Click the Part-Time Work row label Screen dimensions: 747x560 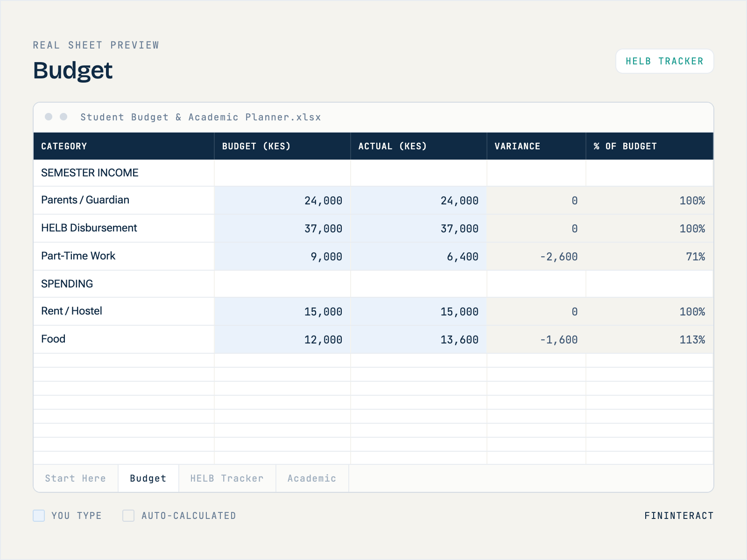[78, 256]
